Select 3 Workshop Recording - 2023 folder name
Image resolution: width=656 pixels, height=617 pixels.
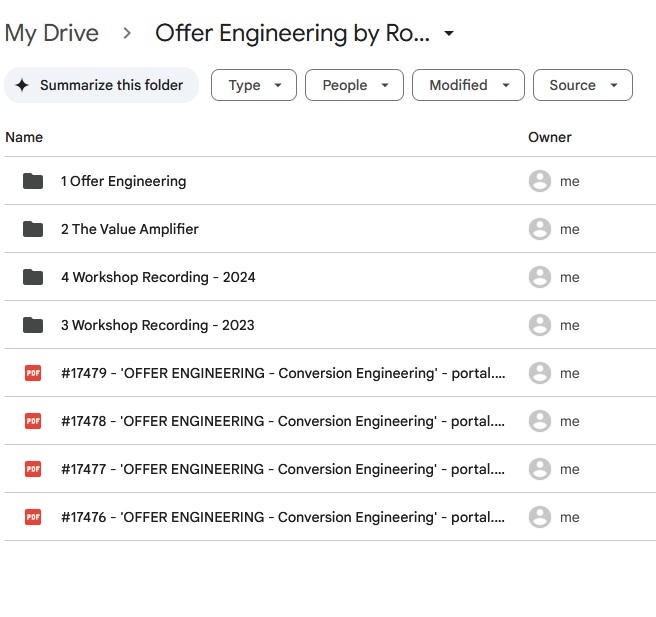pos(158,325)
